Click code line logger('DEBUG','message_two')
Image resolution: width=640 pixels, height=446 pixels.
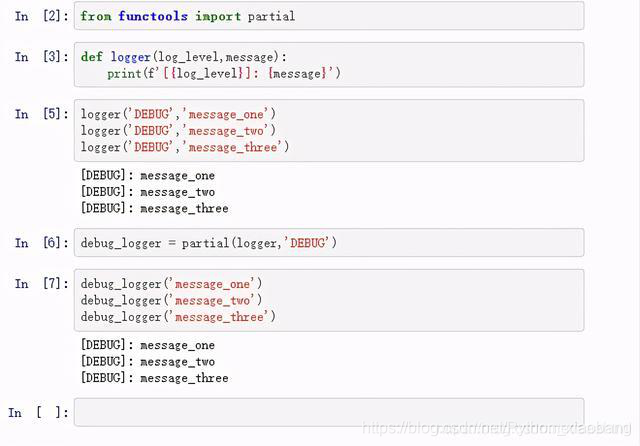click(178, 131)
